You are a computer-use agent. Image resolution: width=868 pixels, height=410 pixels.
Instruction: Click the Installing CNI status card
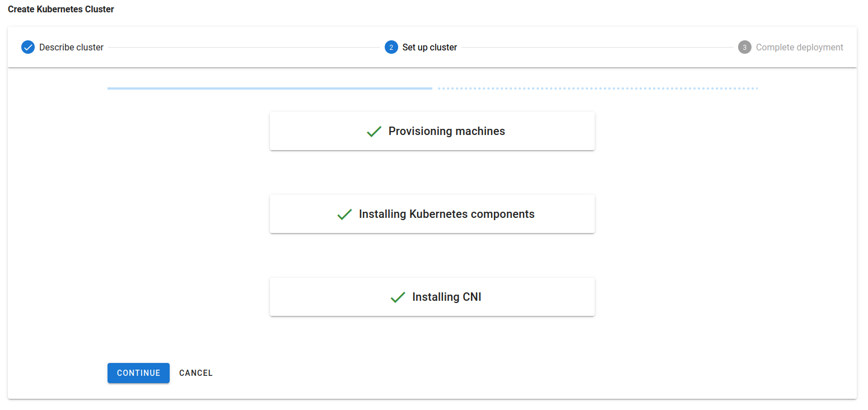(432, 297)
